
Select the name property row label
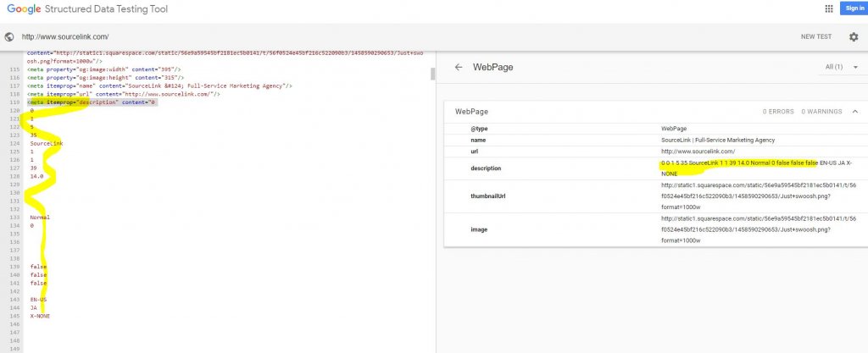tap(478, 141)
